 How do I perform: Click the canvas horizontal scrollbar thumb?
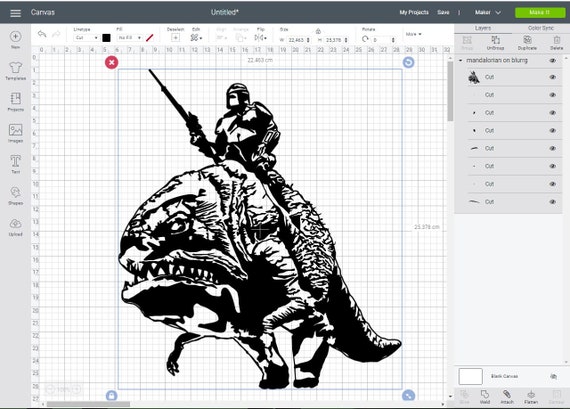coord(88,404)
